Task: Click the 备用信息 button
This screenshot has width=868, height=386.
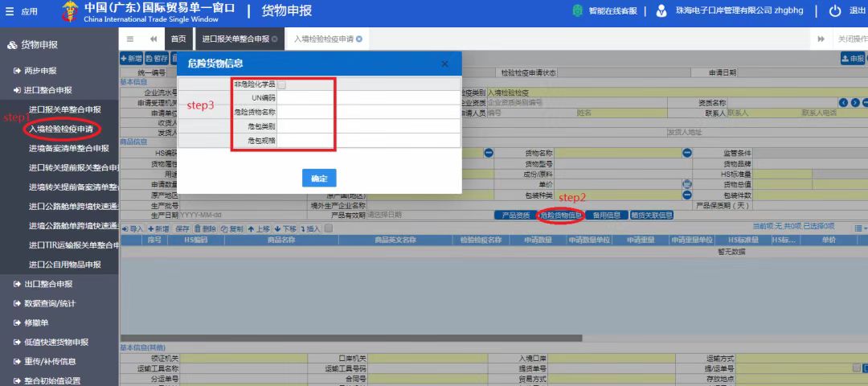Action: (608, 215)
